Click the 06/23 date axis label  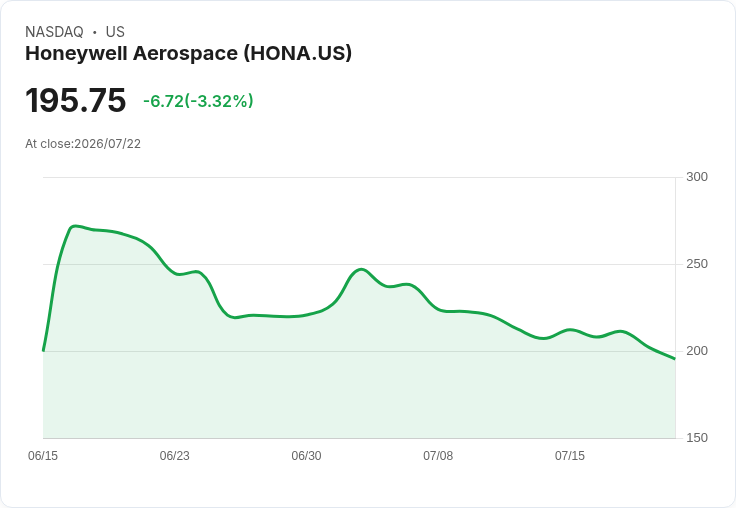175,455
